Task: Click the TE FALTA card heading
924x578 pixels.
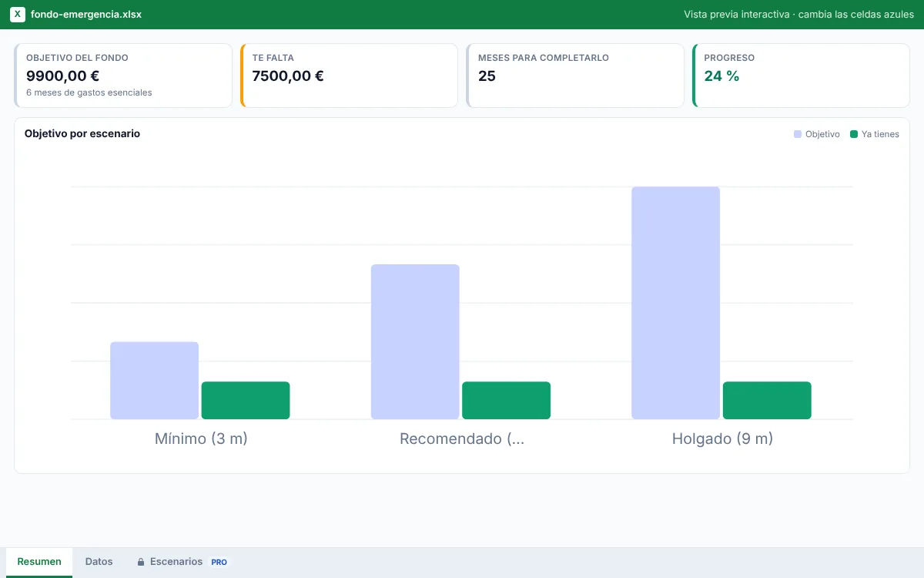Action: [273, 58]
